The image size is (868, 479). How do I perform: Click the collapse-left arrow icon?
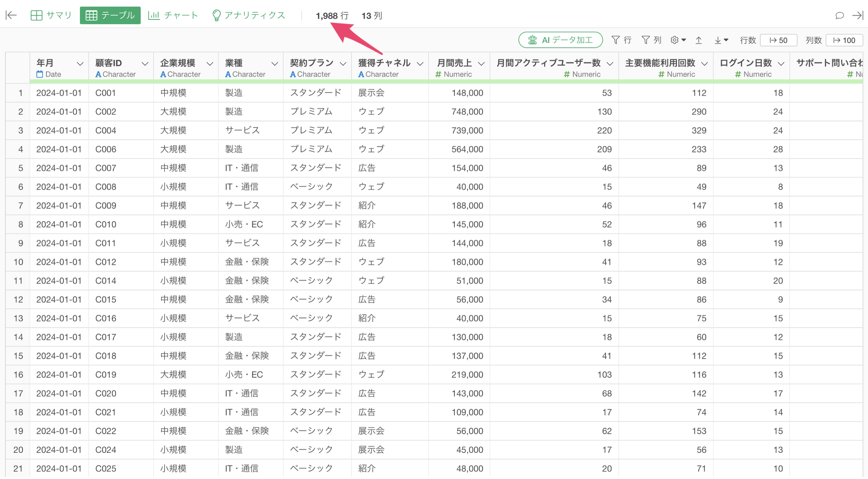11,15
